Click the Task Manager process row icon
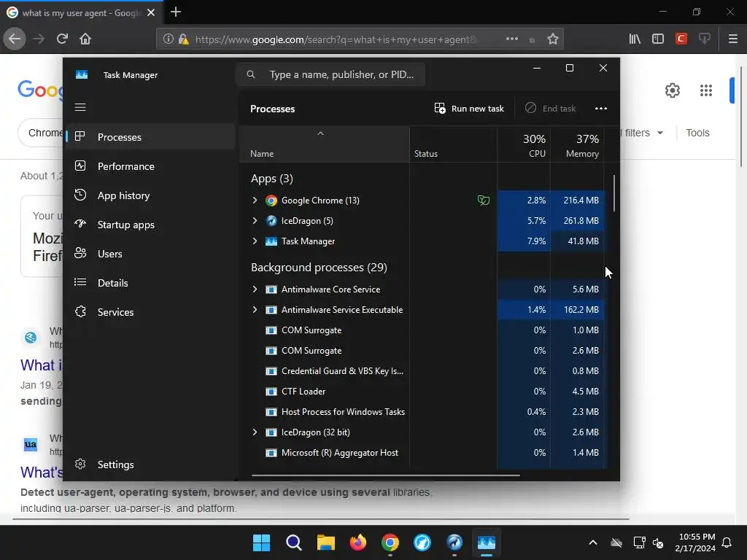 pos(271,241)
